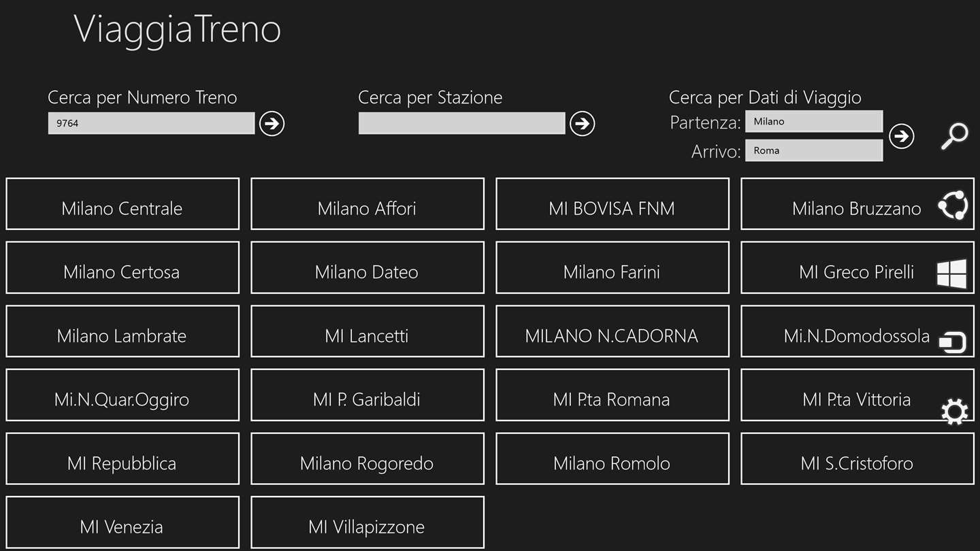Open the Search charm magnifier icon

point(954,136)
